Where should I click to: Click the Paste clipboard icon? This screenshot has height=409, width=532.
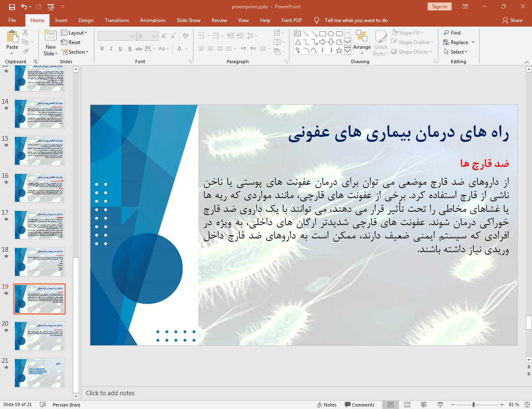[x=12, y=37]
